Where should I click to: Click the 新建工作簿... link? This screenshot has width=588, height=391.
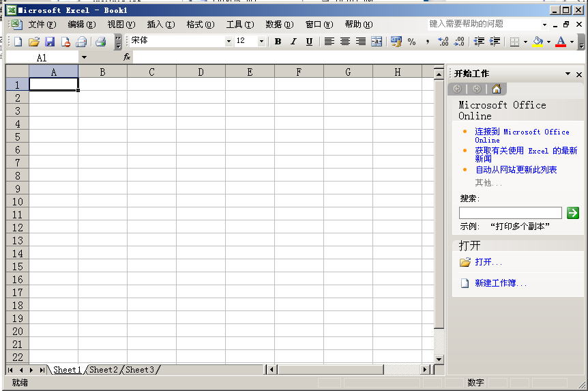coord(501,283)
